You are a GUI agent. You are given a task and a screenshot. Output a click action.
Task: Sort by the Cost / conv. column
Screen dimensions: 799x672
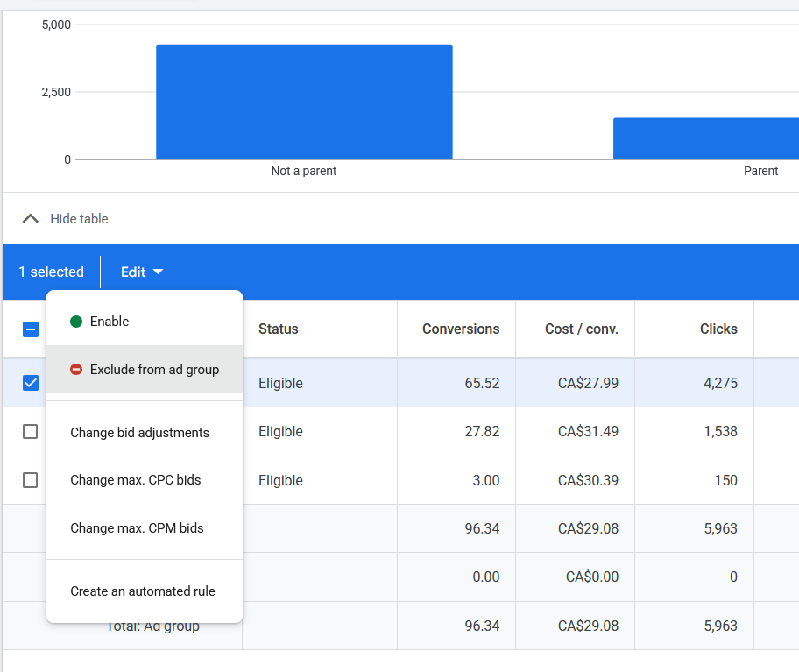[x=582, y=329]
